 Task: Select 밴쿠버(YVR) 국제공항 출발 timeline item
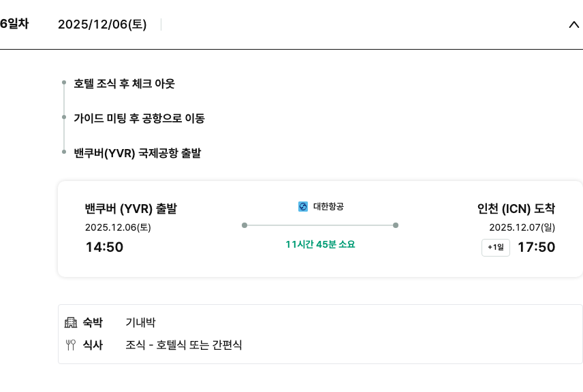[137, 153]
